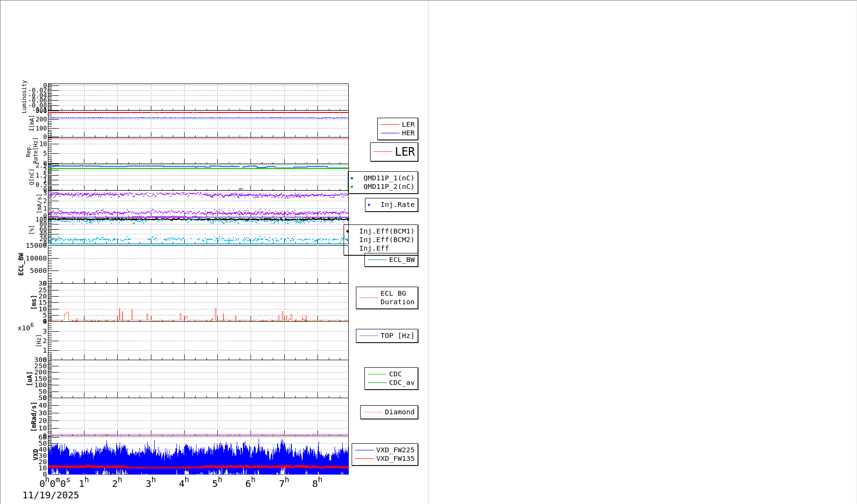The width and height of the screenshot is (857, 504).
Task: Click the red LER line in current legend
Action: click(390, 125)
